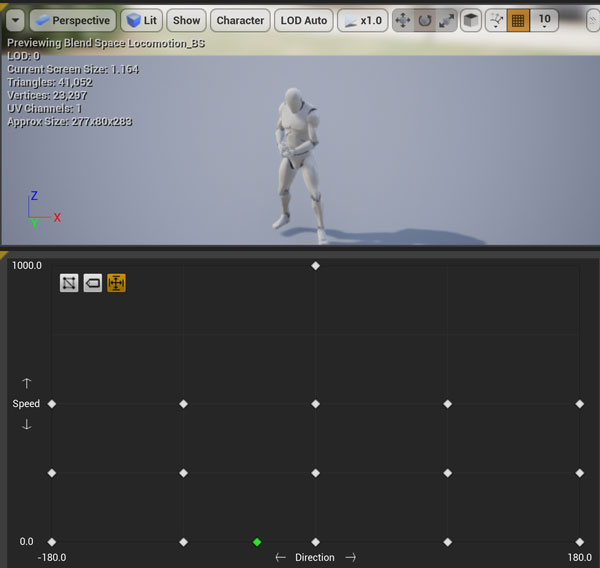This screenshot has height=568, width=600.
Task: Click the x1.0 playback speed button
Action: [x=362, y=20]
